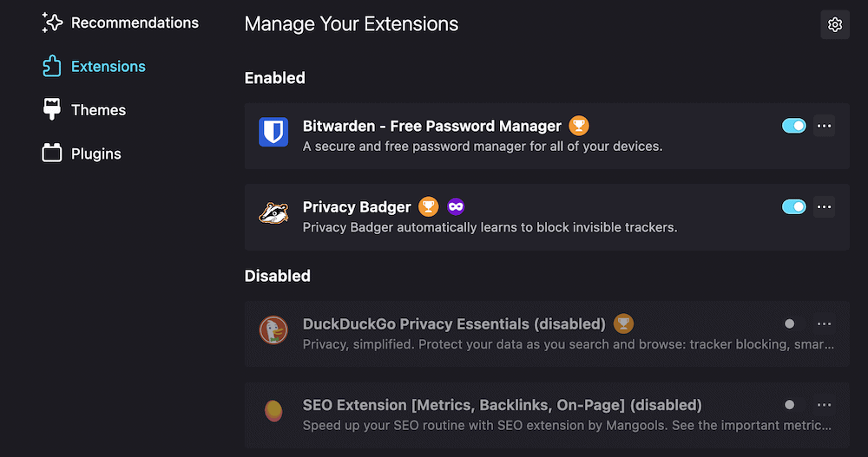This screenshot has width=868, height=457.
Task: Enable DuckDuckGo Privacy Essentials toggle
Action: coord(790,323)
